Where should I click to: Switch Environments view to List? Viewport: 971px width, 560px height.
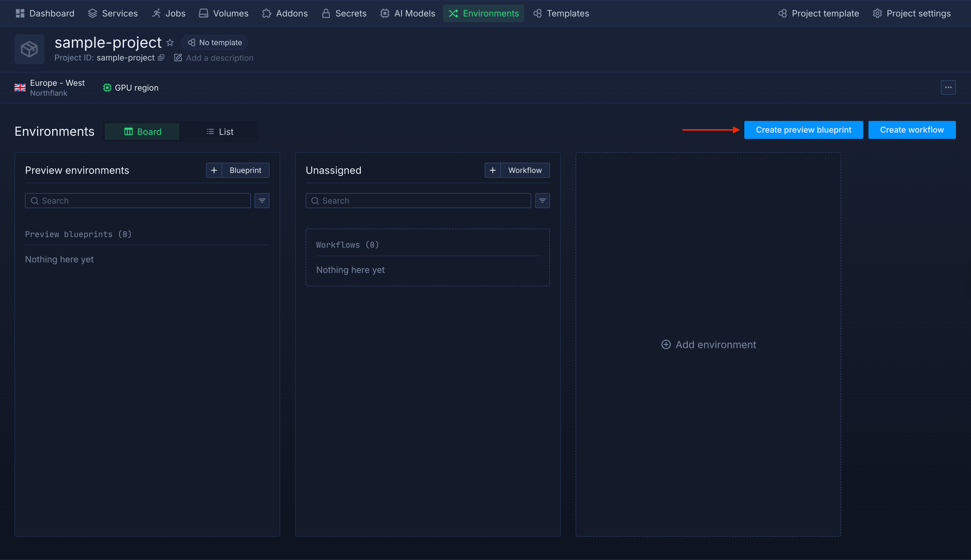point(220,131)
